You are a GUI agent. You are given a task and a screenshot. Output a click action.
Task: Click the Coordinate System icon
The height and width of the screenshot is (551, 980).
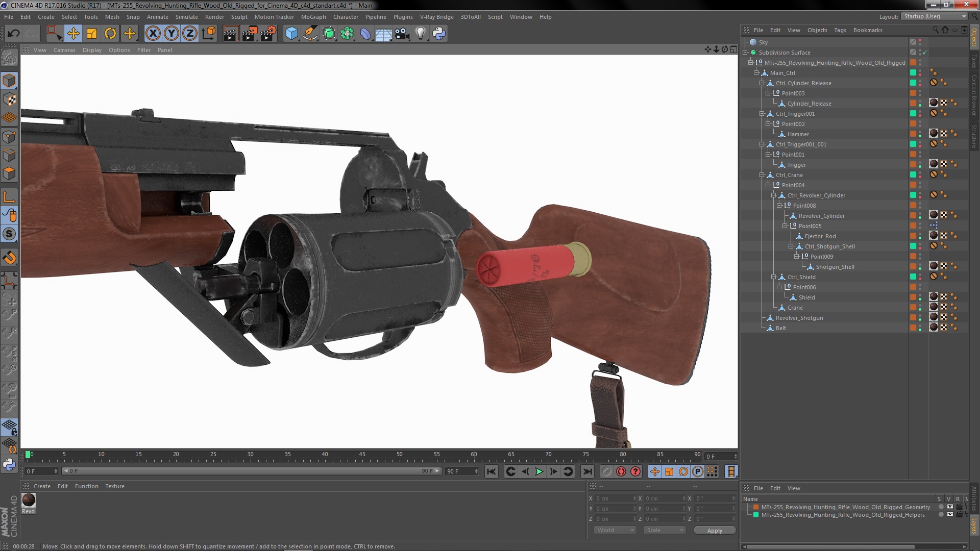pyautogui.click(x=208, y=34)
